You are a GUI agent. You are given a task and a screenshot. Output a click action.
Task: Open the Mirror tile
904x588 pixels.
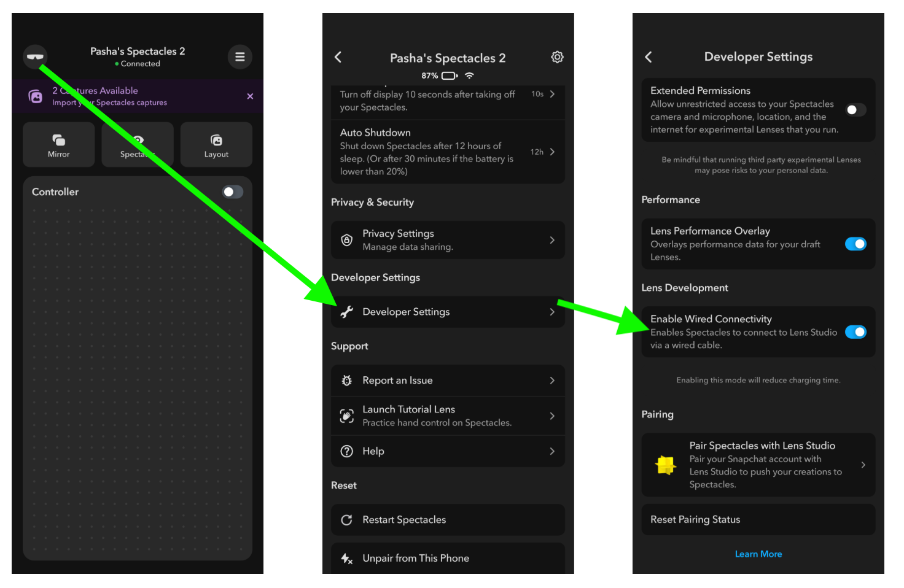coord(59,145)
